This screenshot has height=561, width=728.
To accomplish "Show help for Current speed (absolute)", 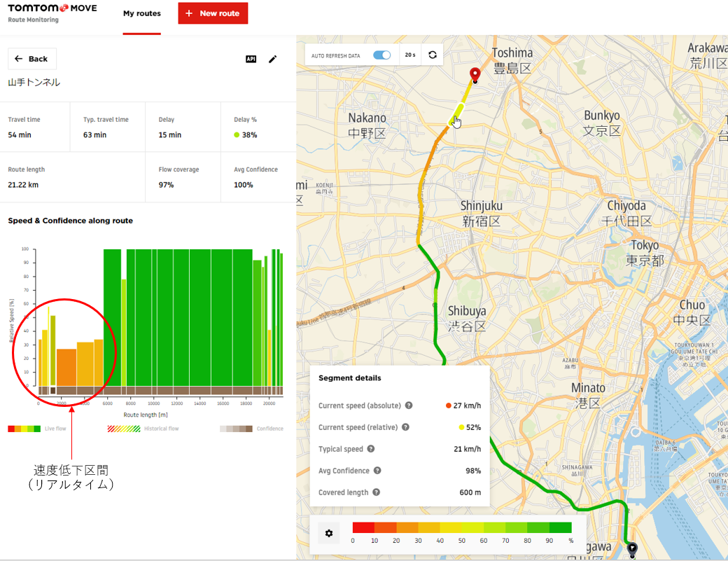I will point(409,406).
